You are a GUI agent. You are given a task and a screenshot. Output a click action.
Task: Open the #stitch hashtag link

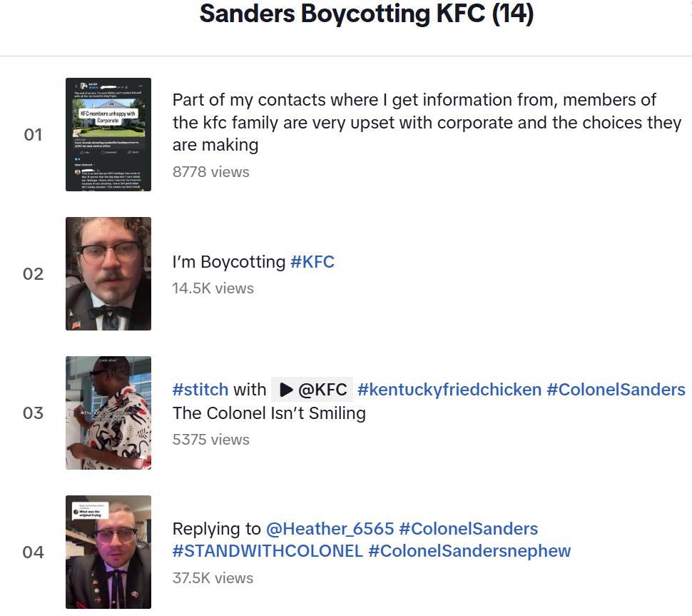pos(200,390)
